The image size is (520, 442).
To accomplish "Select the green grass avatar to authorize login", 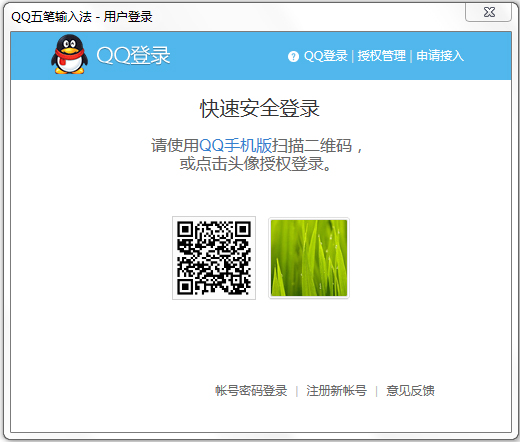I will [x=309, y=258].
